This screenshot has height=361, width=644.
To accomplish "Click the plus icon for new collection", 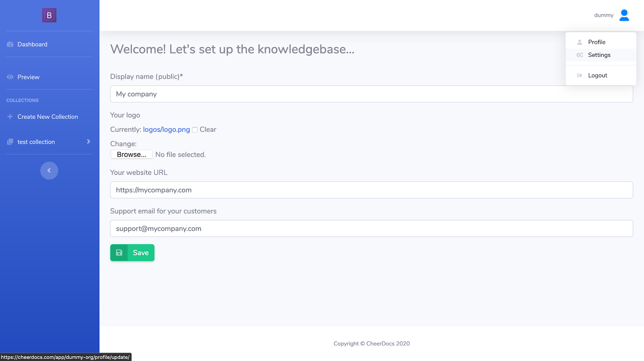I will click(10, 117).
